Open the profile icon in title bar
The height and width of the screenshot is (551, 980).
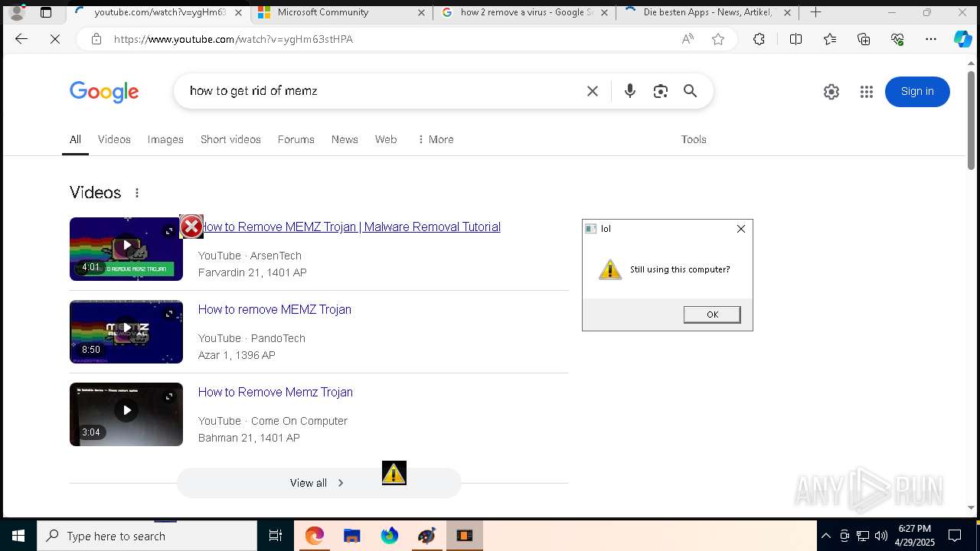(x=17, y=12)
